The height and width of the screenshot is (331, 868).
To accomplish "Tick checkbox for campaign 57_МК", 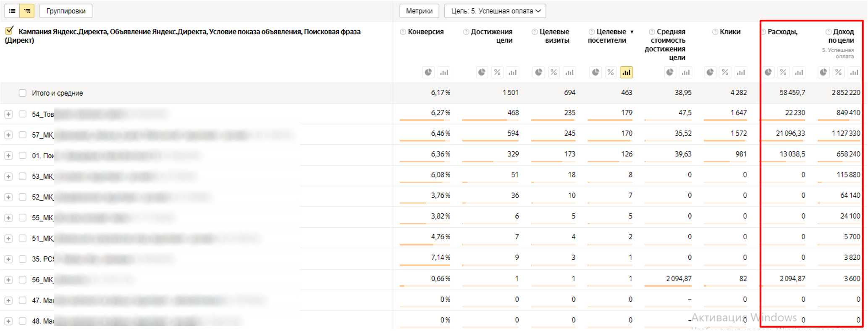I will click(23, 135).
